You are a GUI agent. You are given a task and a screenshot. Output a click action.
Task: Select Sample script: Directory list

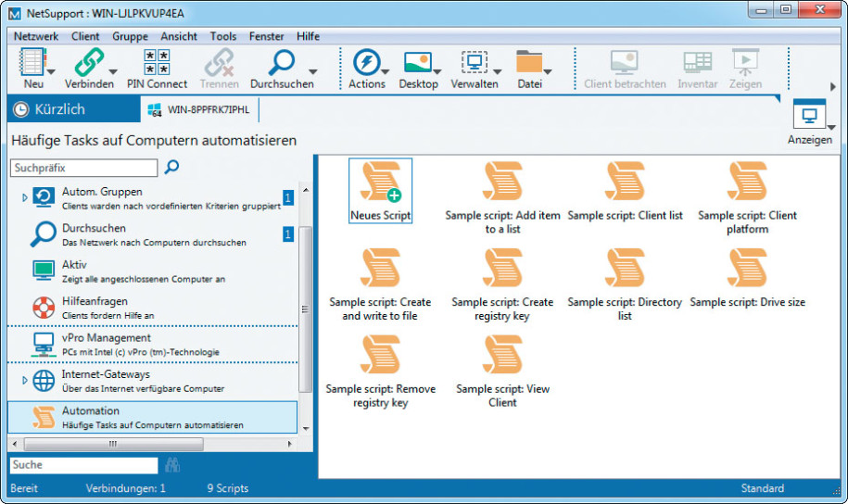[625, 285]
